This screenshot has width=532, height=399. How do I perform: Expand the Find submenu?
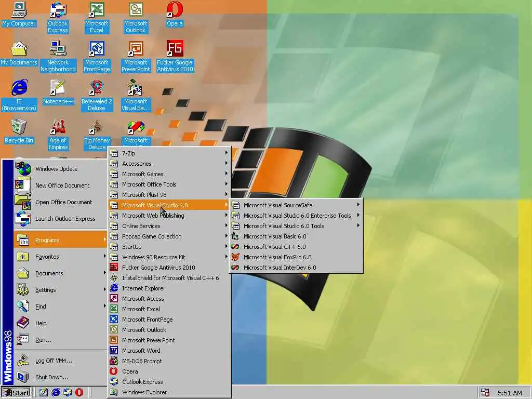click(x=60, y=307)
